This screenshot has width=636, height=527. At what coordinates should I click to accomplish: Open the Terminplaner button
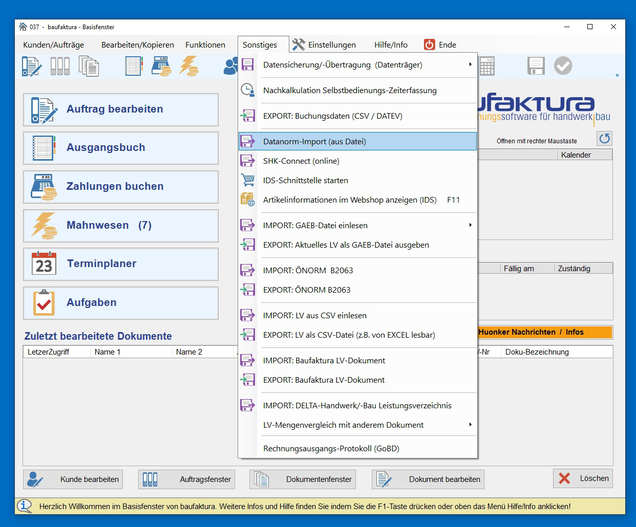coord(120,264)
